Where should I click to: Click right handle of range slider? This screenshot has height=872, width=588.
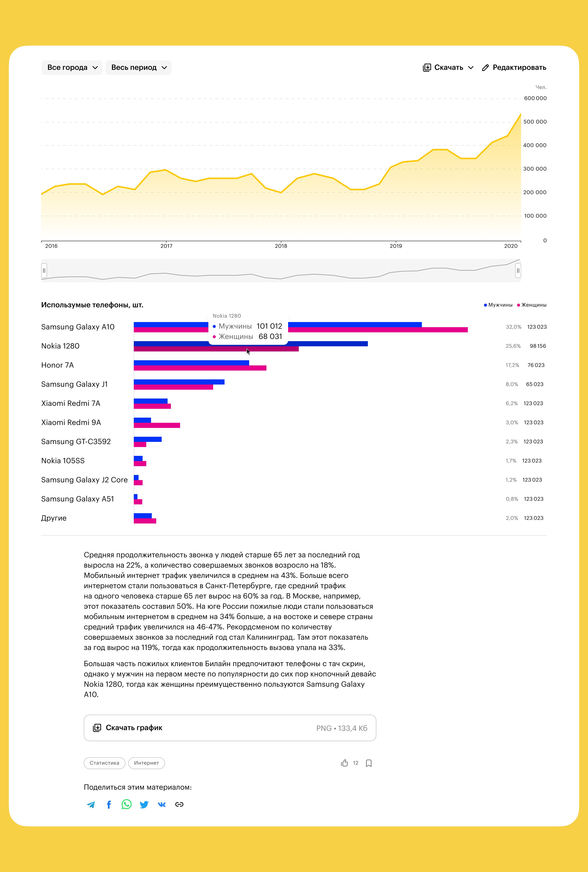(518, 270)
